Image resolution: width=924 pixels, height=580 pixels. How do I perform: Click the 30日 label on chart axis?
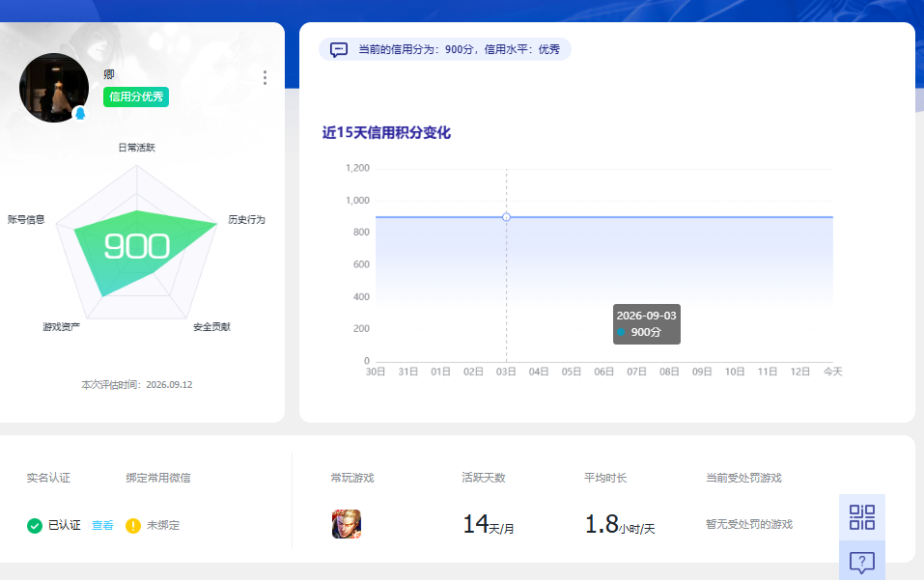376,372
